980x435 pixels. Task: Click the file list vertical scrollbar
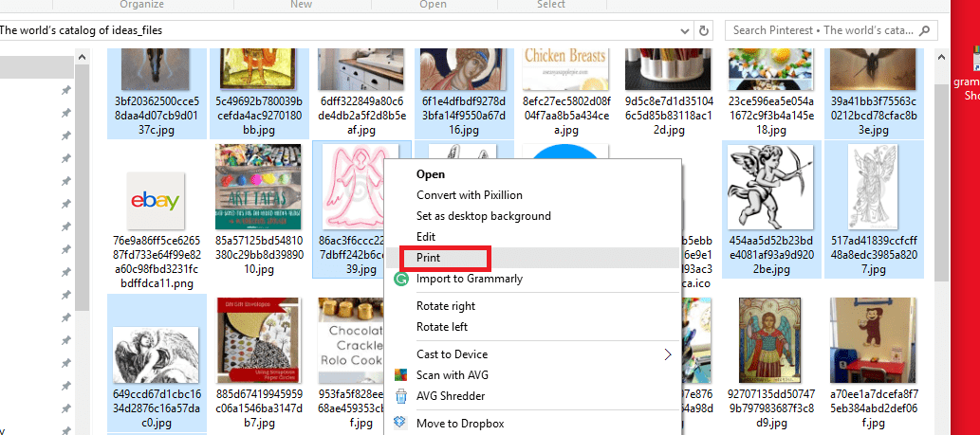tap(941, 190)
